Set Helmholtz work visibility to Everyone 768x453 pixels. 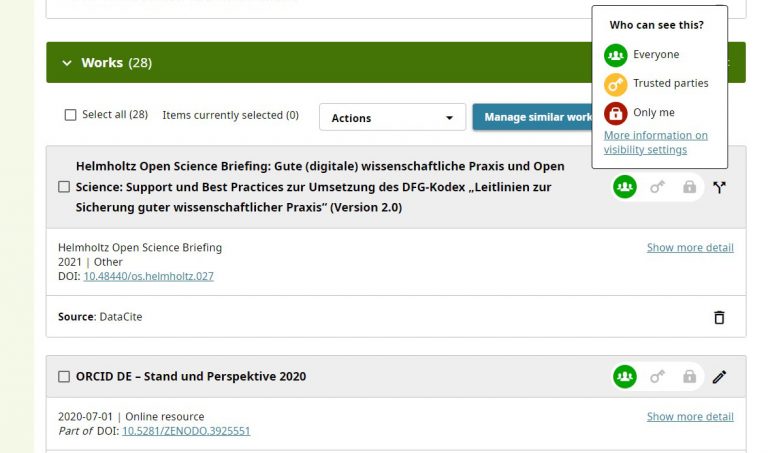tap(625, 187)
